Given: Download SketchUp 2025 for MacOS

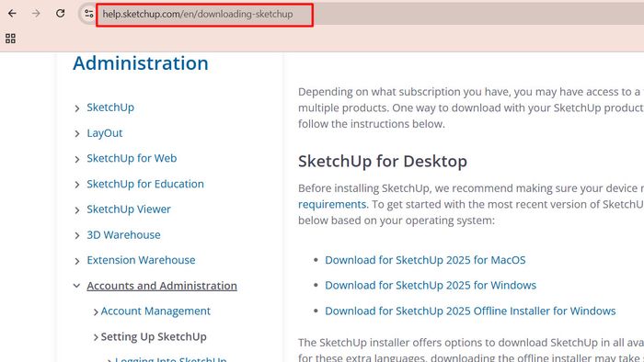Looking at the screenshot, I should (425, 260).
